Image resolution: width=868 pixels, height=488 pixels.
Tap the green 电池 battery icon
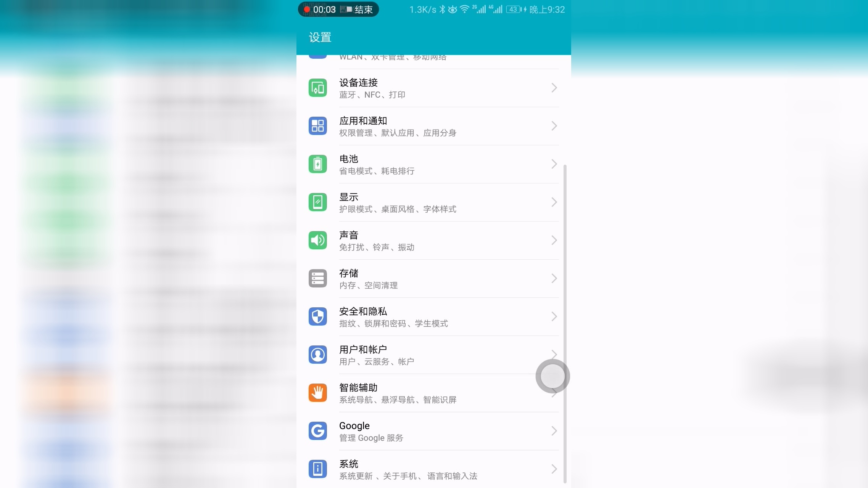[x=317, y=164]
